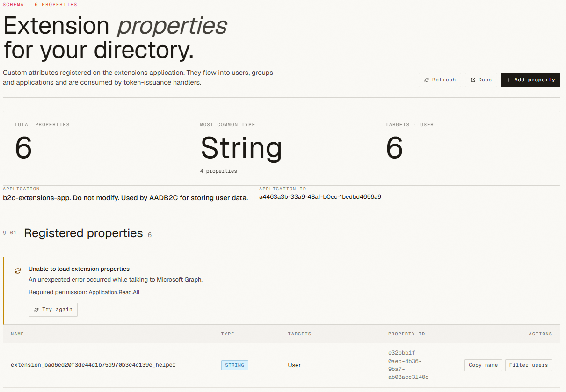Click the TARGETS column header

[x=299, y=334]
